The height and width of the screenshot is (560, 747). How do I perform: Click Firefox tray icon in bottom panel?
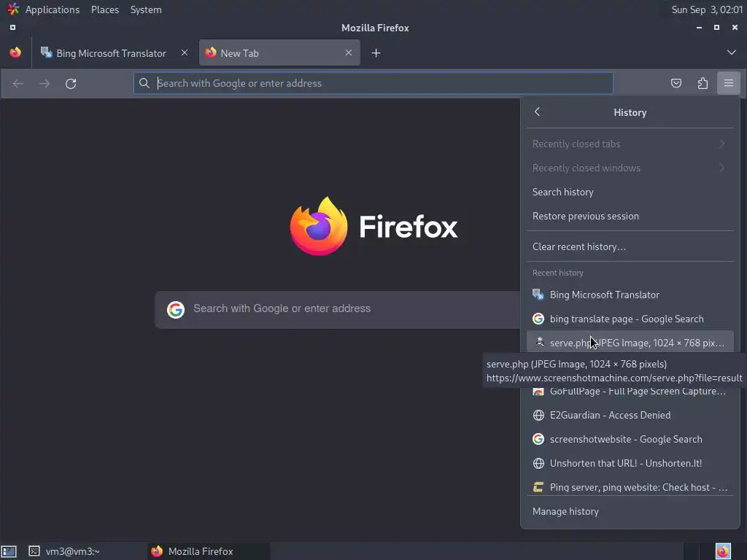[723, 551]
